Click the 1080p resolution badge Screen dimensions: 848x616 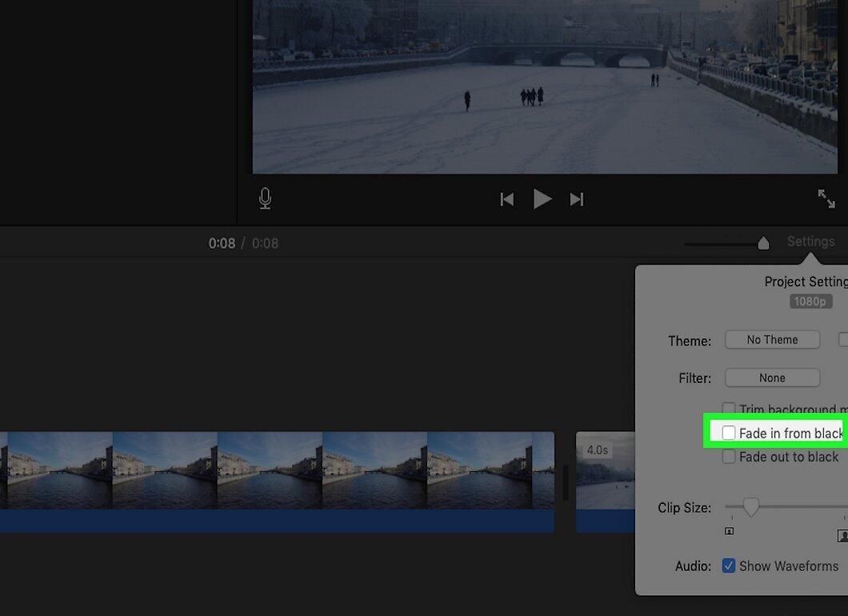point(810,302)
